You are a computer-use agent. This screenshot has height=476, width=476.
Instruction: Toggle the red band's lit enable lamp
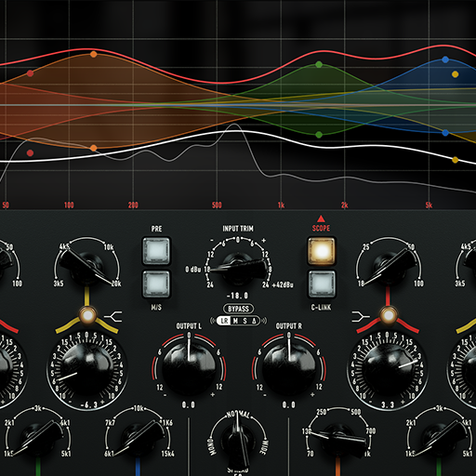pyautogui.click(x=388, y=315)
